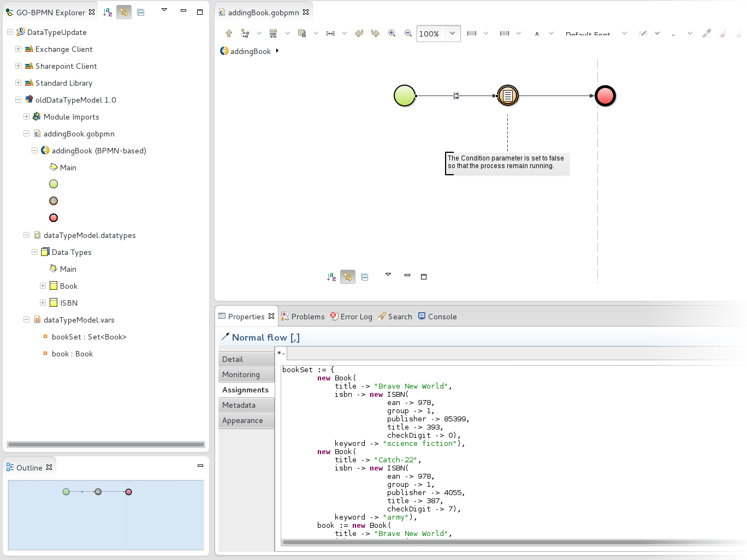Click the assignments editor horizontal scrollbar
747x560 pixels.
(x=513, y=542)
